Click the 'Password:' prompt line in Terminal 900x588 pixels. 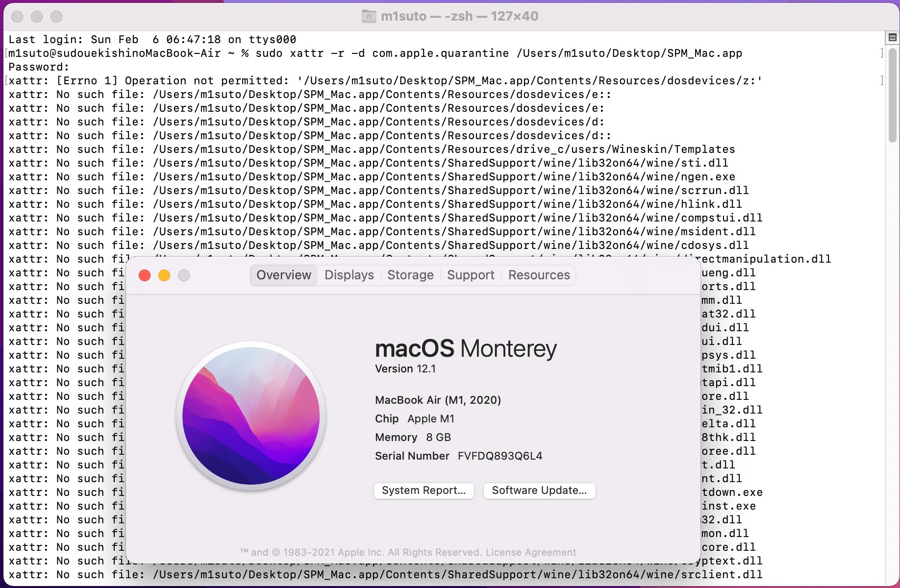(39, 67)
